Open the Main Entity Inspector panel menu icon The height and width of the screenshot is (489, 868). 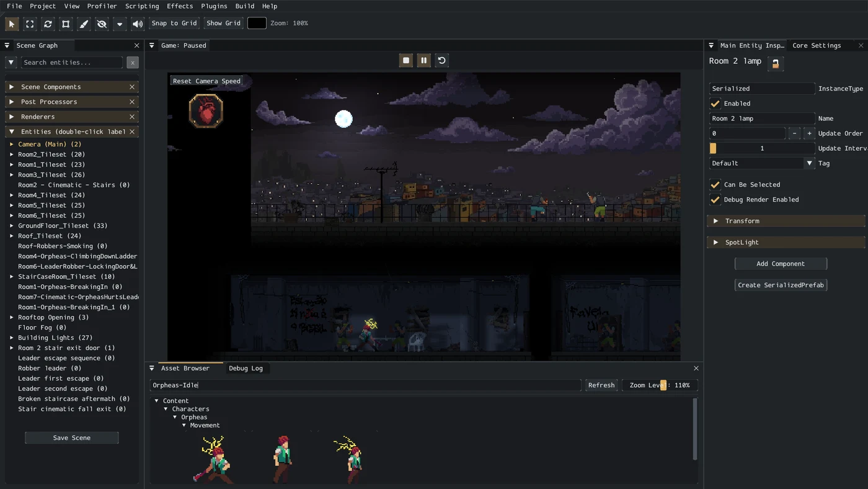tap(711, 45)
